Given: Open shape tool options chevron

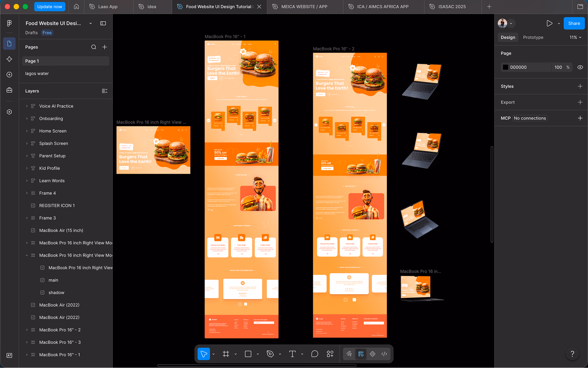Looking at the screenshot, I should (x=258, y=354).
